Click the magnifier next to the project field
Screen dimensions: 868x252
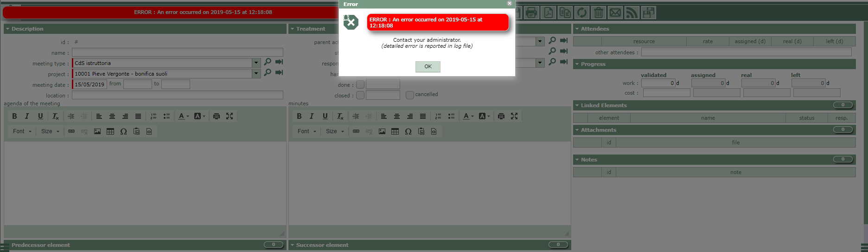(268, 72)
